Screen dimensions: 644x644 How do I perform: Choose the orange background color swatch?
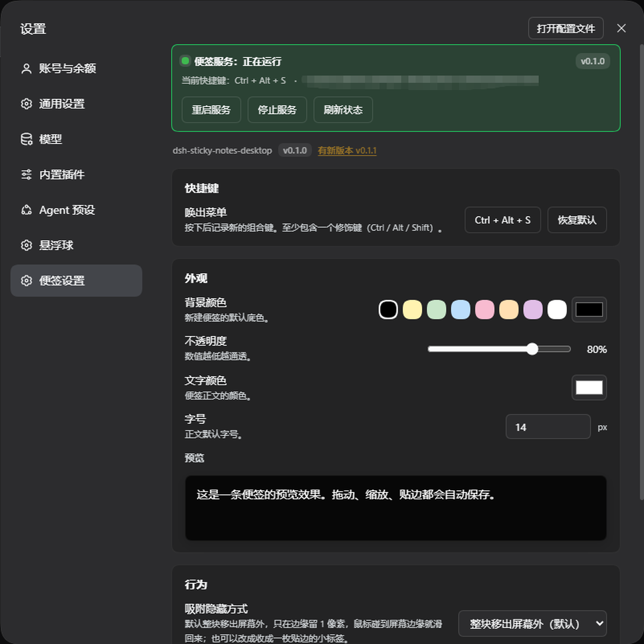[x=509, y=310]
